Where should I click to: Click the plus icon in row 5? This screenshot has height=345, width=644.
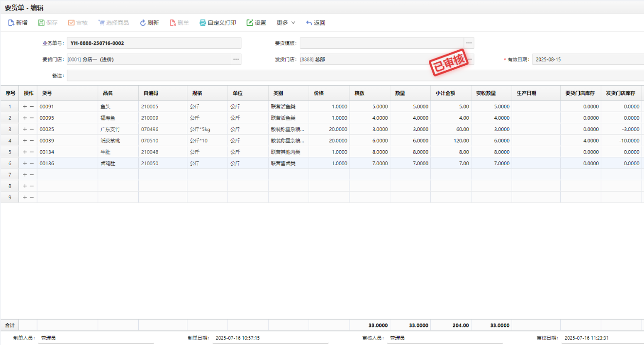coord(25,152)
